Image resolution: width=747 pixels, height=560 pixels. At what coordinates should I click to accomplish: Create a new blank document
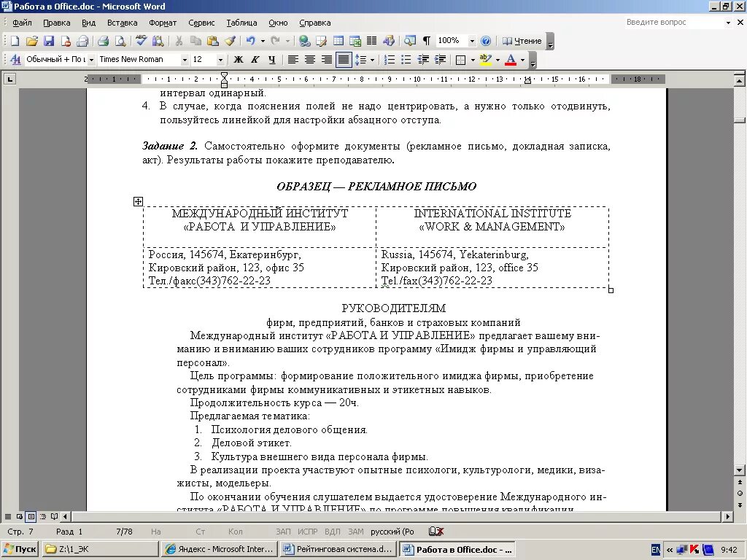[x=15, y=41]
